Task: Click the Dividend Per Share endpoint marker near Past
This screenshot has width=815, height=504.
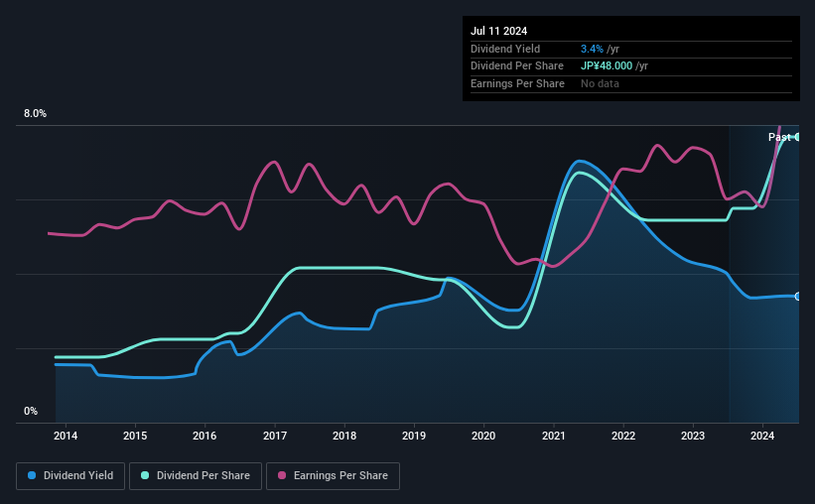Action: coord(797,137)
